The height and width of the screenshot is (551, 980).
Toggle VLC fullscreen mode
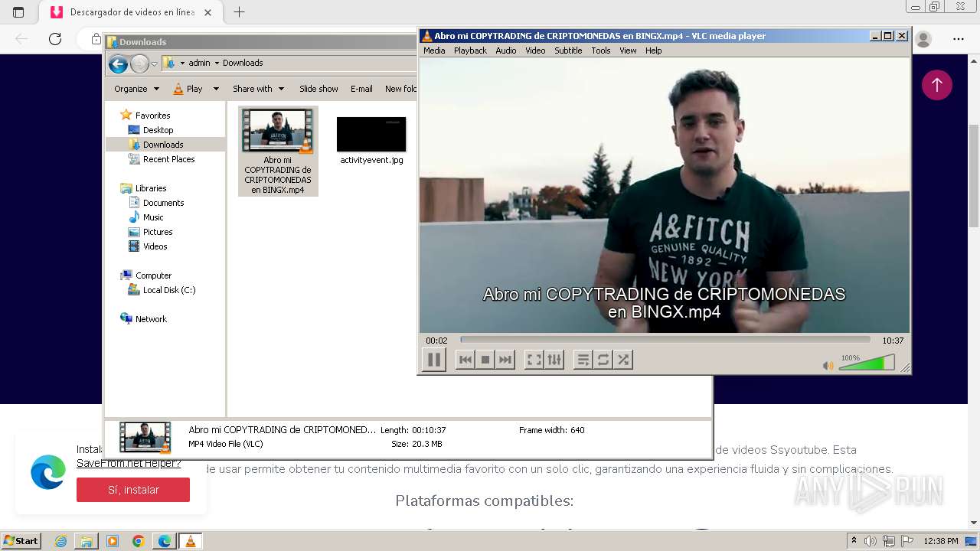pyautogui.click(x=534, y=360)
